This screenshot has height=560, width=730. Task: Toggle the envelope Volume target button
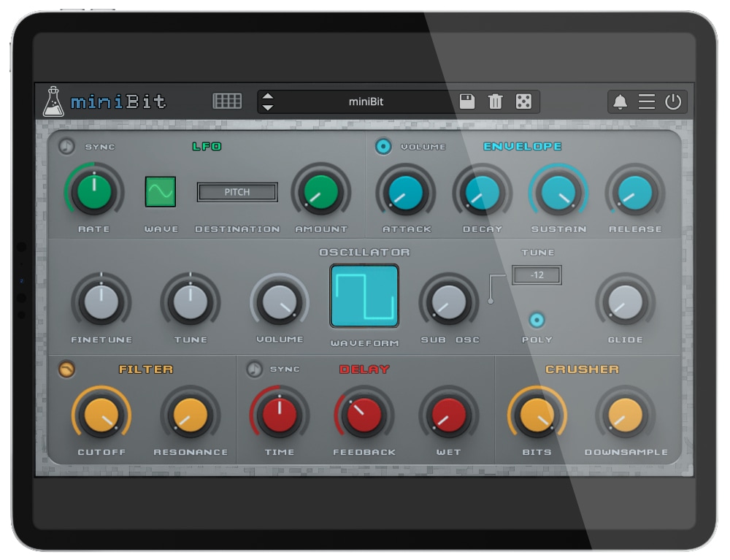383,147
